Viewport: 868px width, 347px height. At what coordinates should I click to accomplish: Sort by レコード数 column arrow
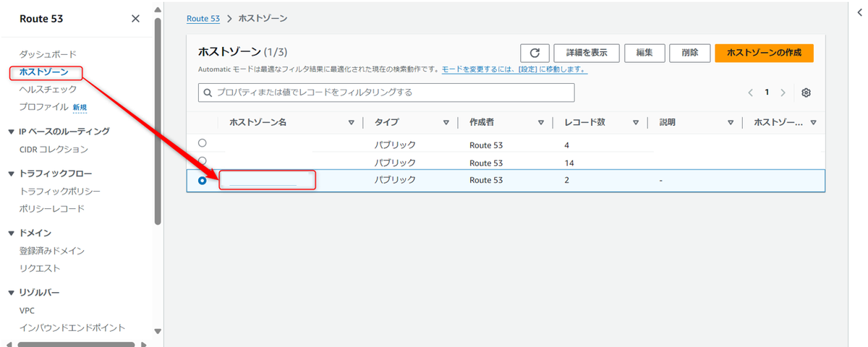click(x=636, y=123)
